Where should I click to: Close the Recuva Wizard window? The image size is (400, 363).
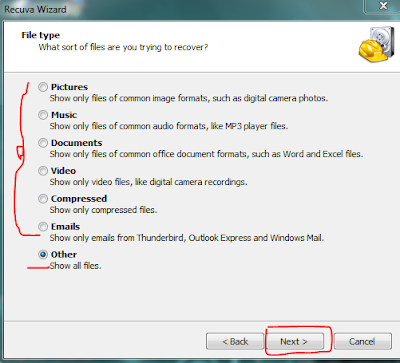coord(383,6)
